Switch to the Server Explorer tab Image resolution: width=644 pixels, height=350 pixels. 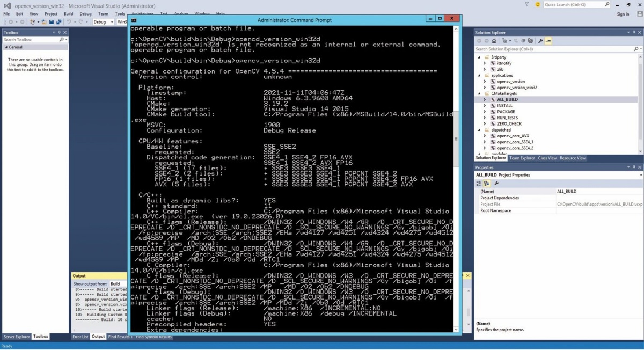tap(17, 337)
